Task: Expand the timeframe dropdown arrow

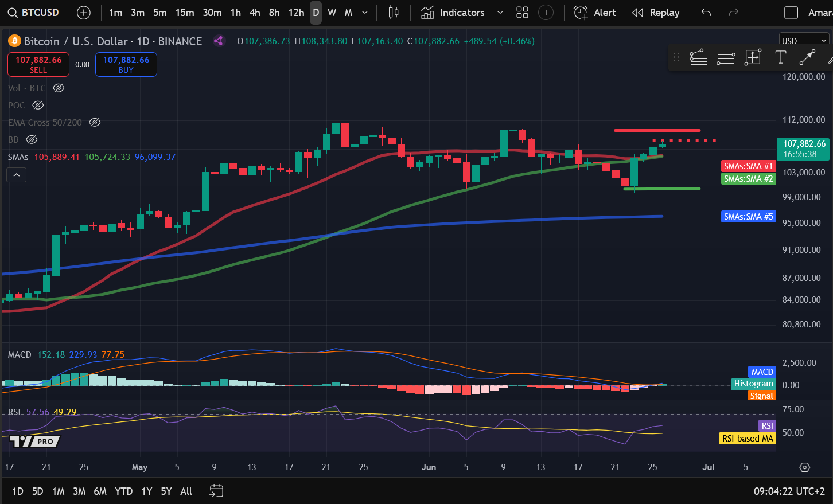Action: tap(365, 13)
